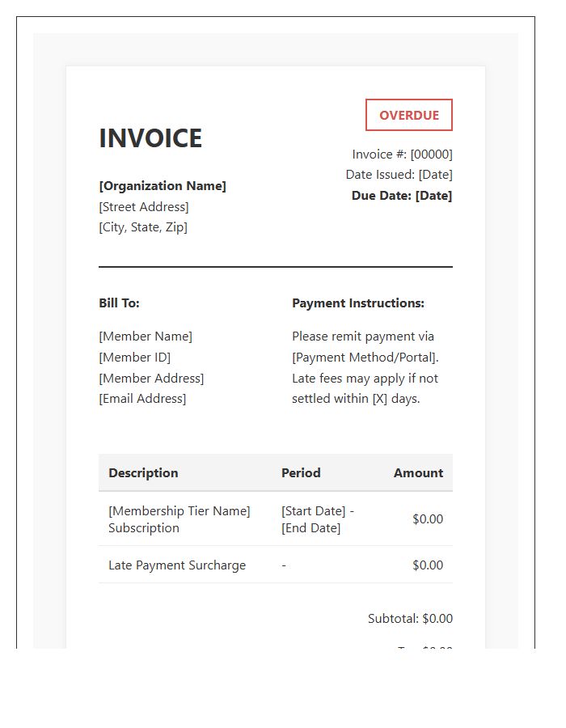Select the INVOICE heading

click(150, 138)
